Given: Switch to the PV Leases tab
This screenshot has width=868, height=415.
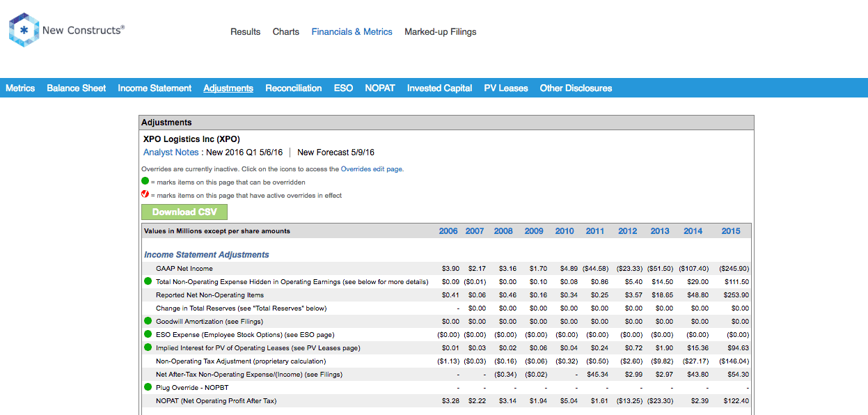Looking at the screenshot, I should pyautogui.click(x=506, y=88).
